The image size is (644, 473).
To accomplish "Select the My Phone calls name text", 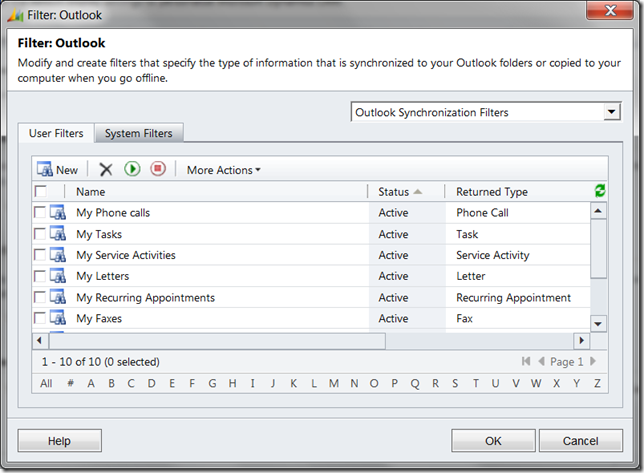I will point(113,213).
